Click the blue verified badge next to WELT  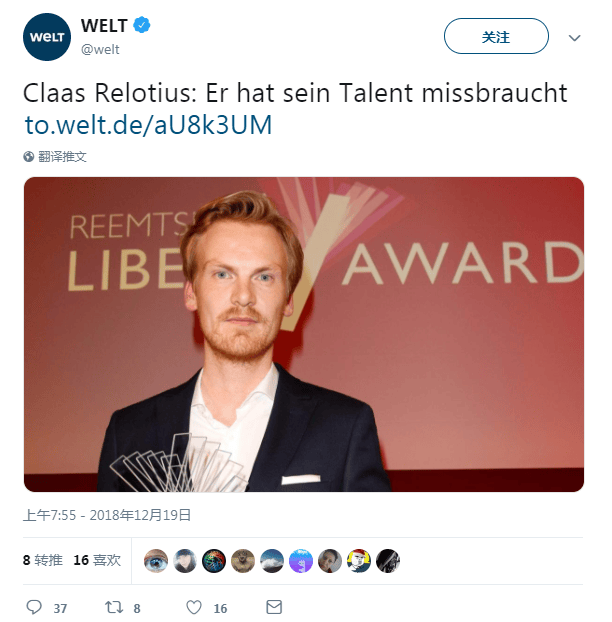142,25
